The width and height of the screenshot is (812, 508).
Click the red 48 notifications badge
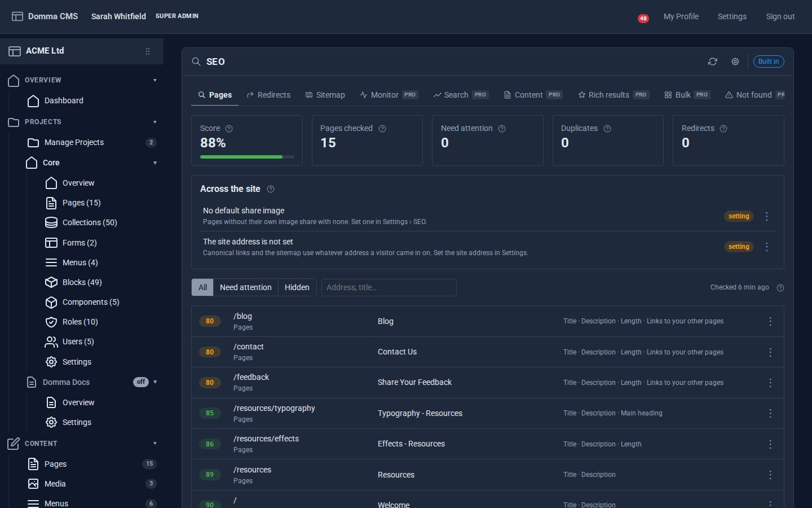click(643, 19)
